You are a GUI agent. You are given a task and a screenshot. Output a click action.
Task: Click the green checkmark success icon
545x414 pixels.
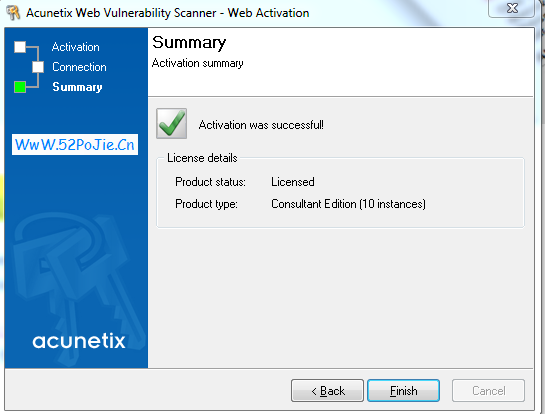point(171,123)
